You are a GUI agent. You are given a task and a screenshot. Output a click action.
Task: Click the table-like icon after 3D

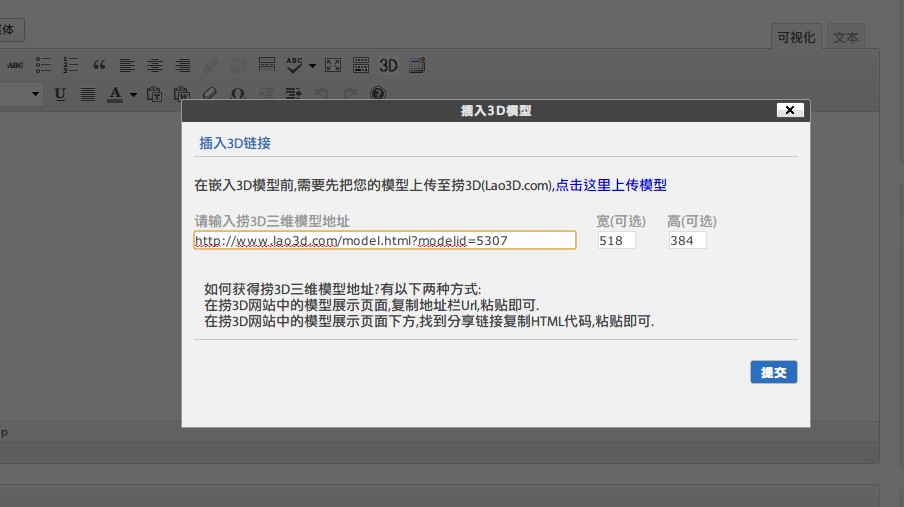point(417,65)
